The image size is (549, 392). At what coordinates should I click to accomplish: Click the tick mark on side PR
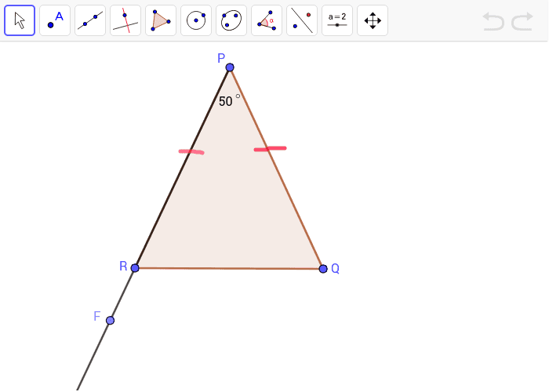191,151
